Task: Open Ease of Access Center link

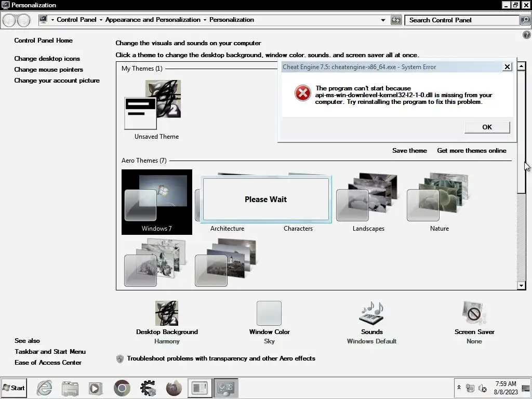Action: 48,362
